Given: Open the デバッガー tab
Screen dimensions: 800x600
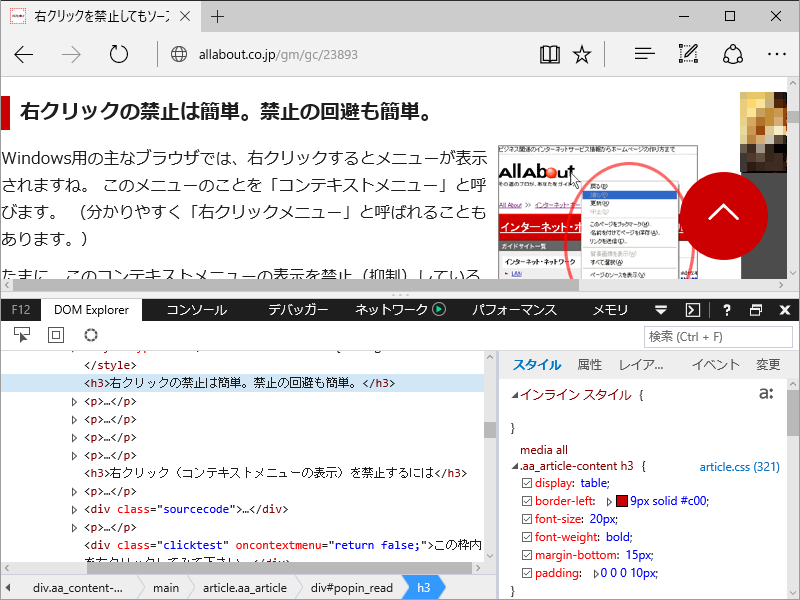Looking at the screenshot, I should click(x=298, y=310).
